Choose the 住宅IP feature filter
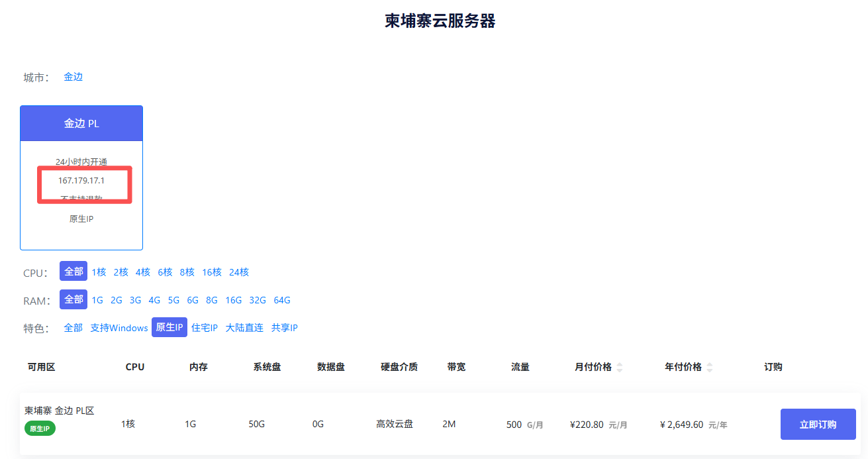The width and height of the screenshot is (868, 459). pos(205,328)
